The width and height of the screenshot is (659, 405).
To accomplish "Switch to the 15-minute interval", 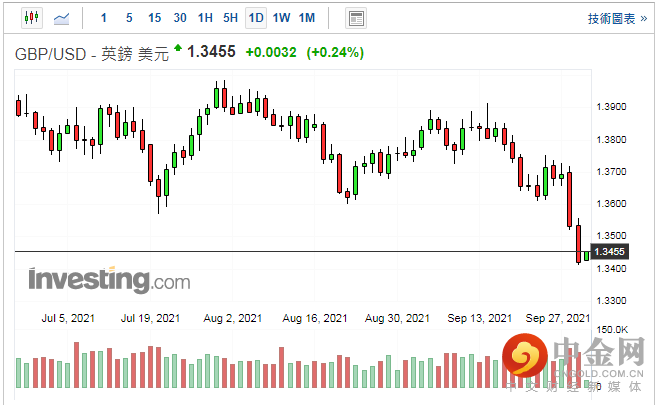I will (154, 18).
